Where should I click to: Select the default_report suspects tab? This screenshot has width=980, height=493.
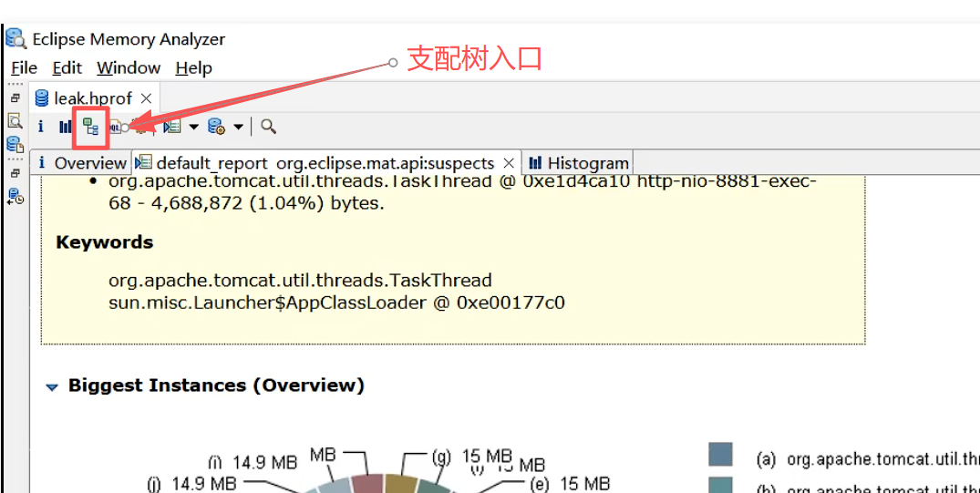[325, 163]
